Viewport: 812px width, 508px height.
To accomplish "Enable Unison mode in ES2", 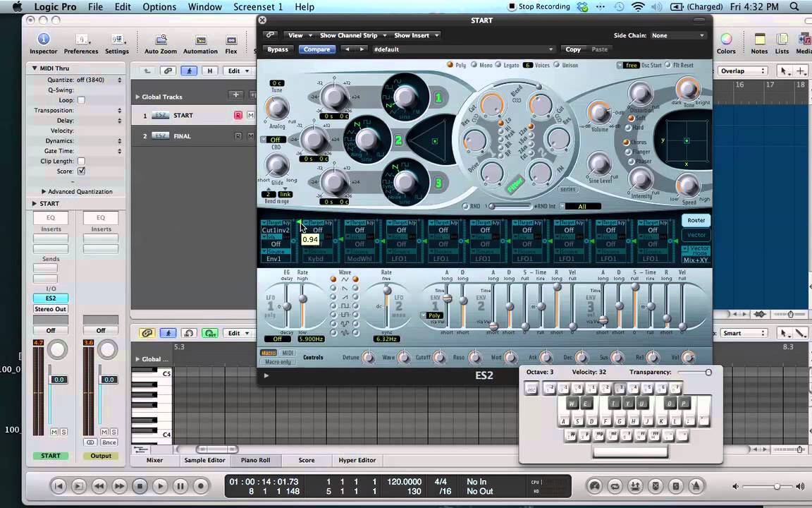I will (557, 65).
